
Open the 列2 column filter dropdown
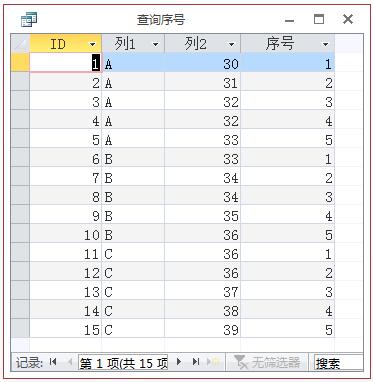[231, 44]
